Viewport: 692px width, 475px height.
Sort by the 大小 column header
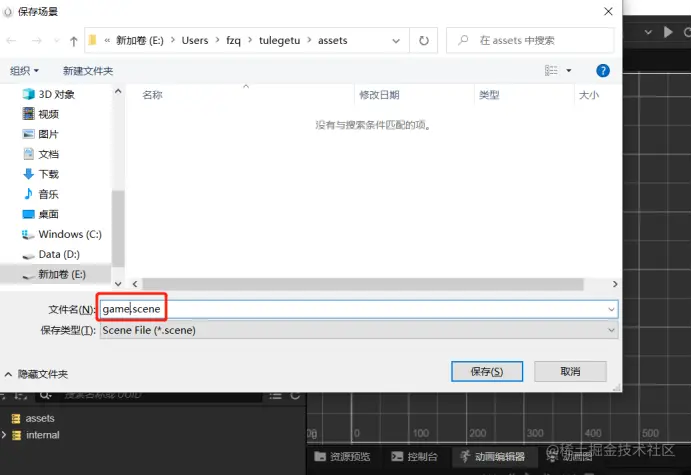(589, 95)
